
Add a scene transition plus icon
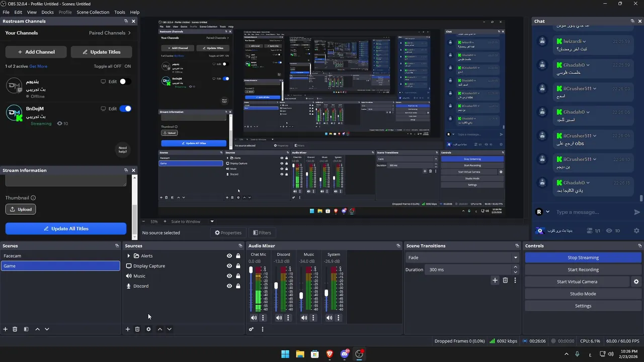click(495, 281)
